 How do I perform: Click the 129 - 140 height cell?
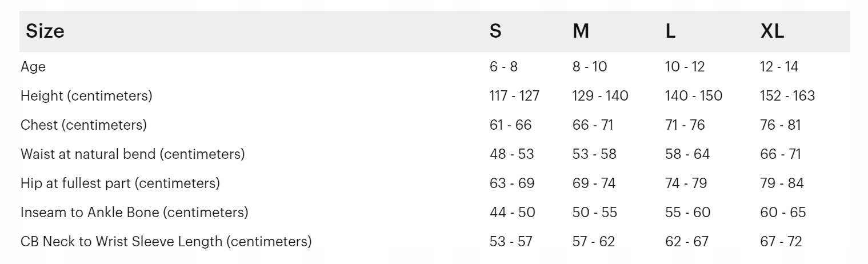600,95
